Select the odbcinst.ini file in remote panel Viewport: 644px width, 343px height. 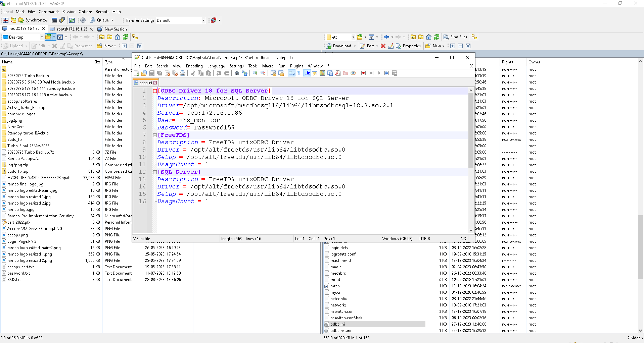click(x=340, y=331)
